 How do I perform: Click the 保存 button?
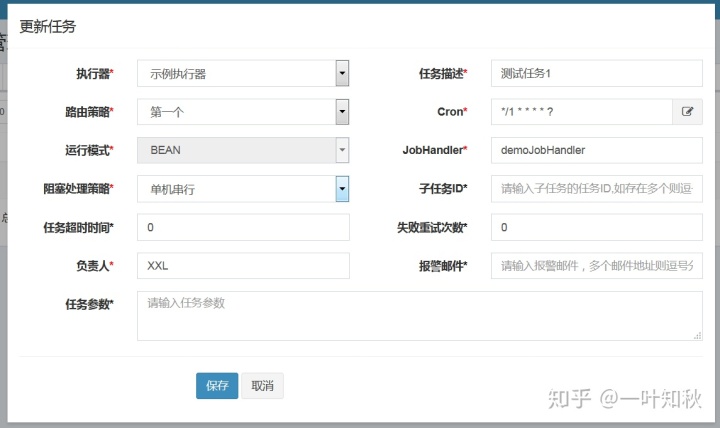217,386
